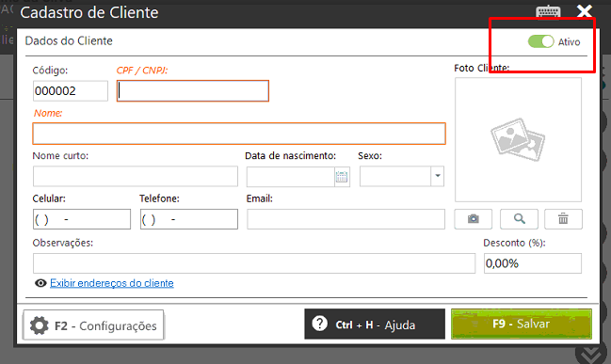This screenshot has height=364, width=611.
Task: Click the Email input field
Action: point(346,219)
